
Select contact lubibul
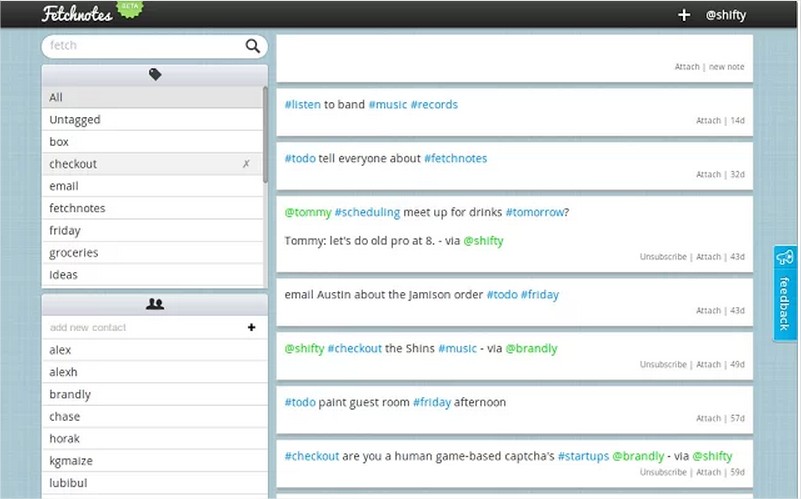[154, 483]
